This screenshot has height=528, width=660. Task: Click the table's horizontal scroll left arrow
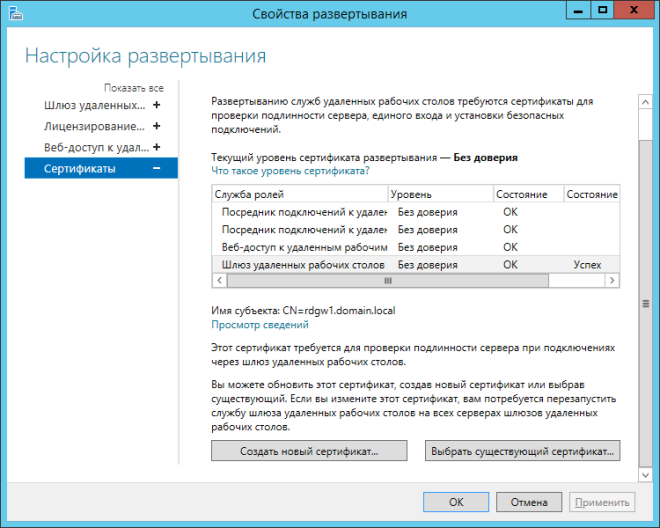click(218, 282)
